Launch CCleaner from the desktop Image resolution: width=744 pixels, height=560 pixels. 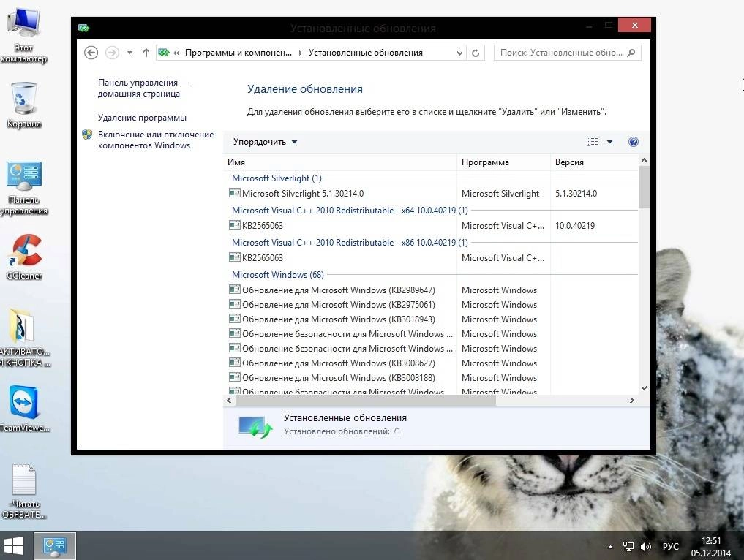coord(24,257)
